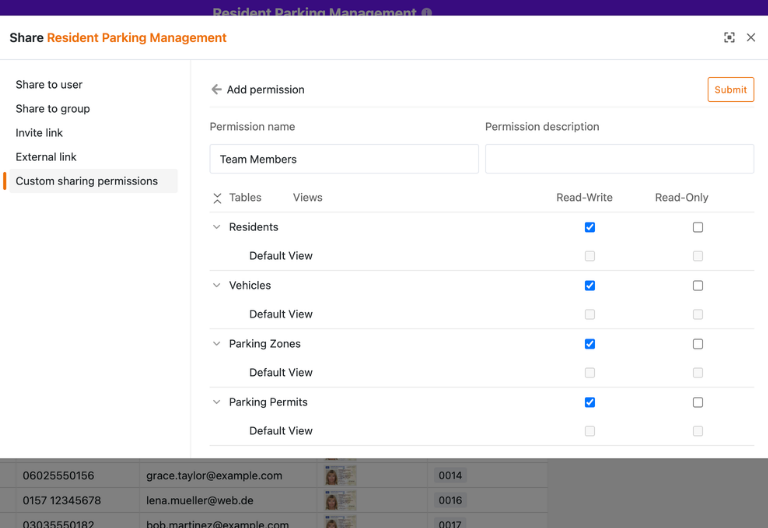Click info icon beside Resident Parking Management title

pyautogui.click(x=427, y=12)
